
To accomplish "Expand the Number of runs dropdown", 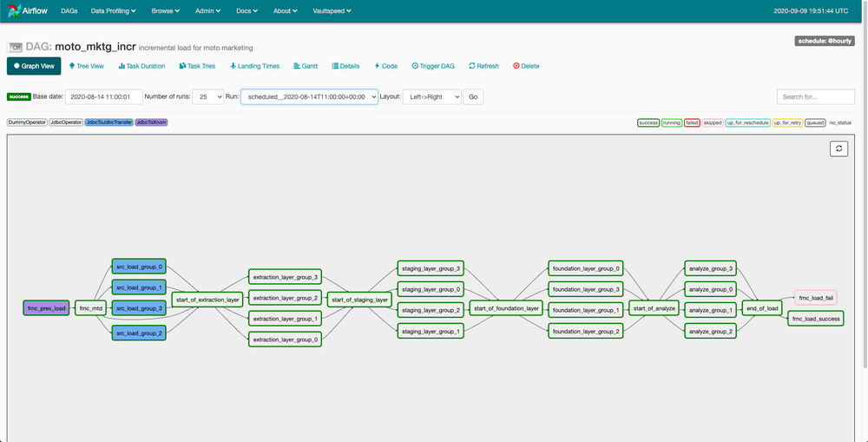I will click(208, 97).
